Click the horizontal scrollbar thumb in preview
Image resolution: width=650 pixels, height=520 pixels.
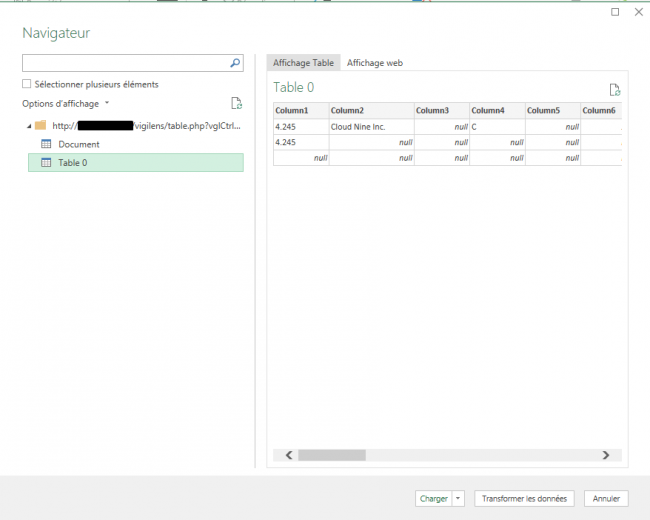[x=332, y=455]
